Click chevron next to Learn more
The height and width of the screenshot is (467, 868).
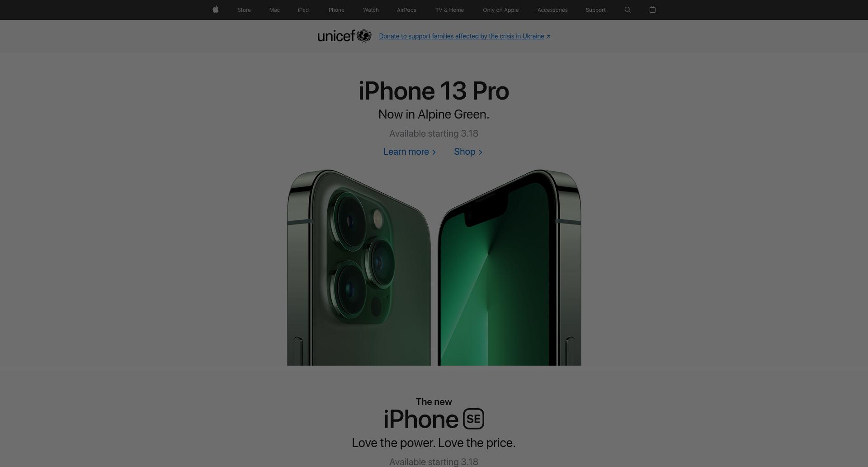[x=434, y=152]
